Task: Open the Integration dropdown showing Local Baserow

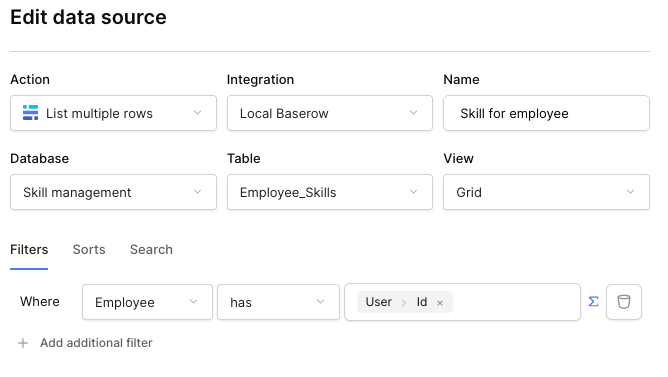Action: point(330,113)
